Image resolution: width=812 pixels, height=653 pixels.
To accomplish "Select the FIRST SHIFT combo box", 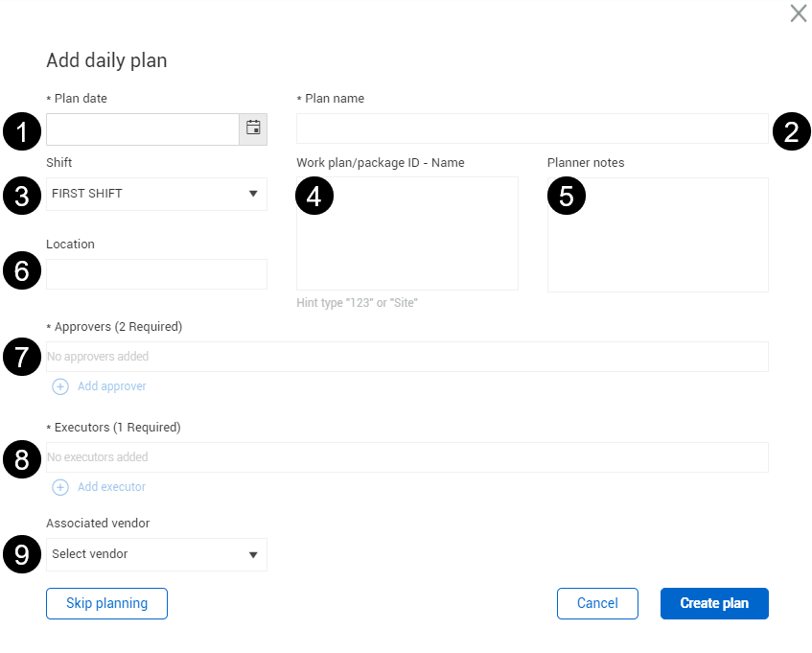I will pyautogui.click(x=156, y=195).
